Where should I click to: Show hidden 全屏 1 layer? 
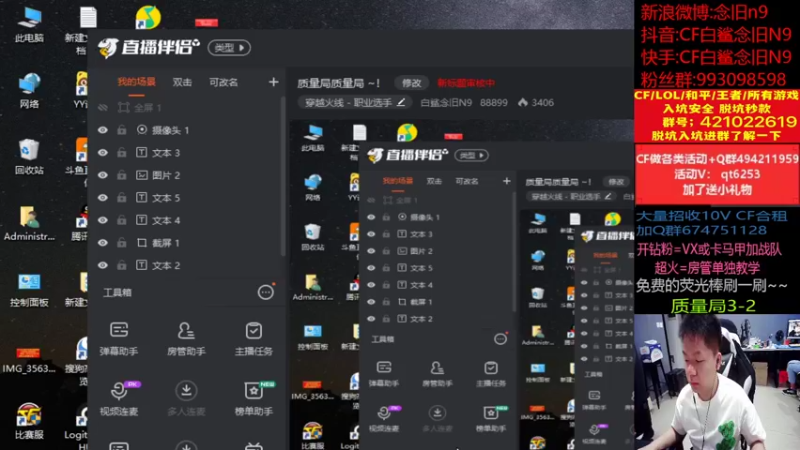point(103,108)
